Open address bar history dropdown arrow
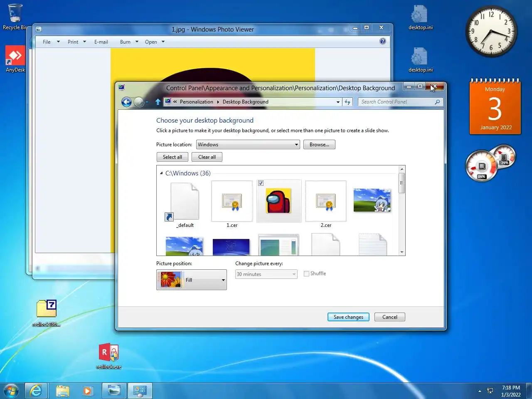Viewport: 532px width, 399px height. 338,102
